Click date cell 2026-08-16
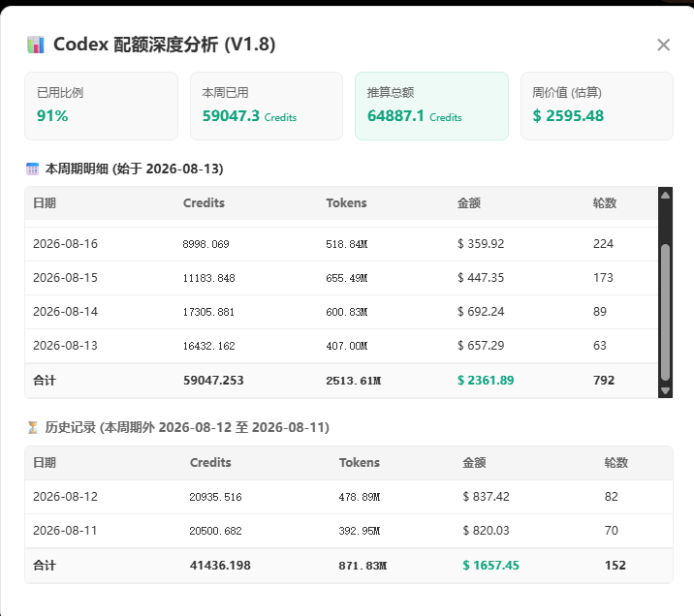This screenshot has height=616, width=694. click(x=66, y=244)
